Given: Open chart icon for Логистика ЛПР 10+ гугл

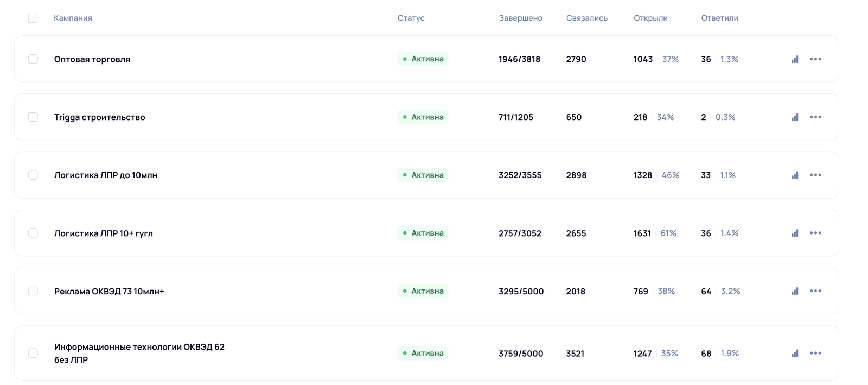Looking at the screenshot, I should tap(795, 233).
